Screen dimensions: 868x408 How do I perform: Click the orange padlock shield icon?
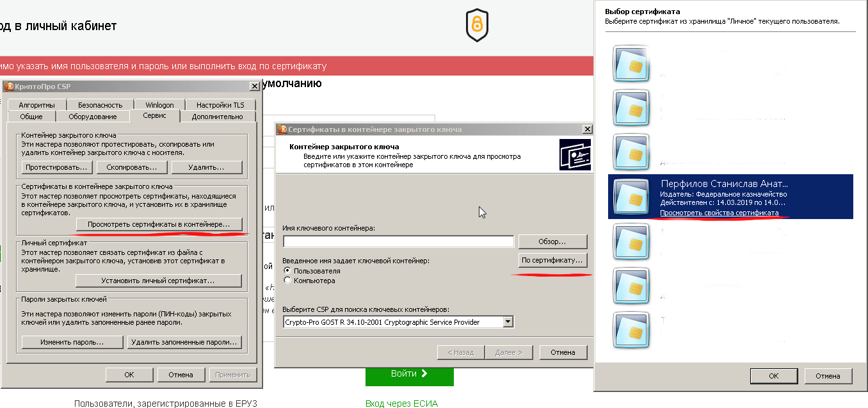coord(476,26)
